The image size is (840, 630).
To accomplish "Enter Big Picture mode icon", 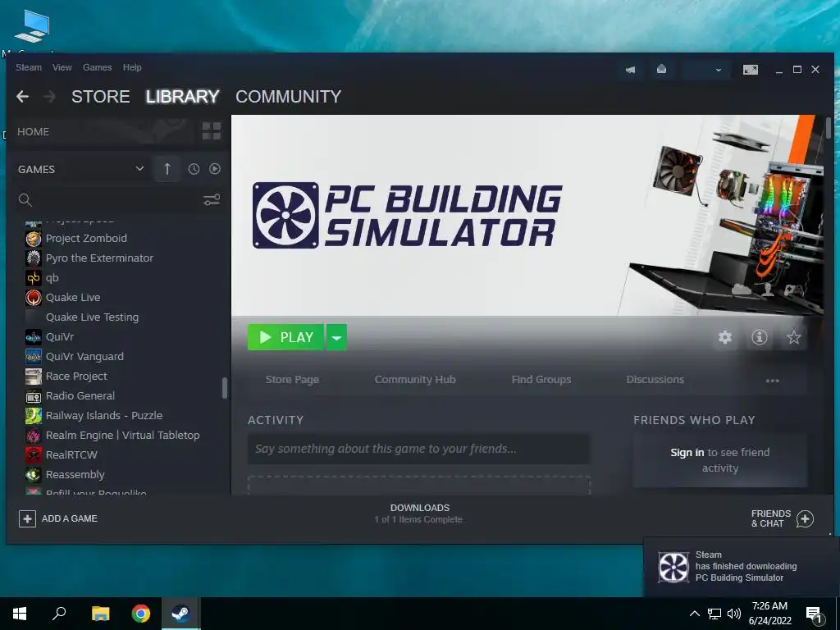I will [750, 70].
